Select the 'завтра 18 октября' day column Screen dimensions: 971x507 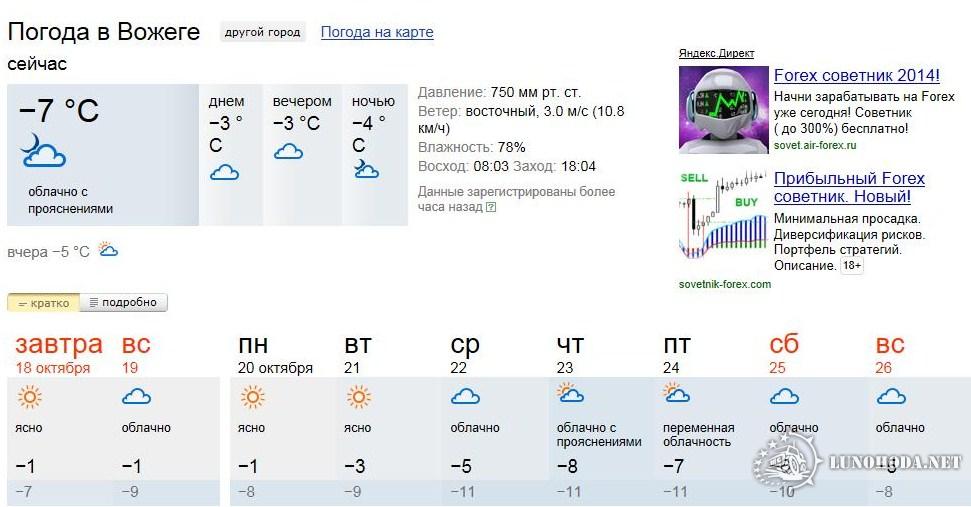pyautogui.click(x=59, y=418)
